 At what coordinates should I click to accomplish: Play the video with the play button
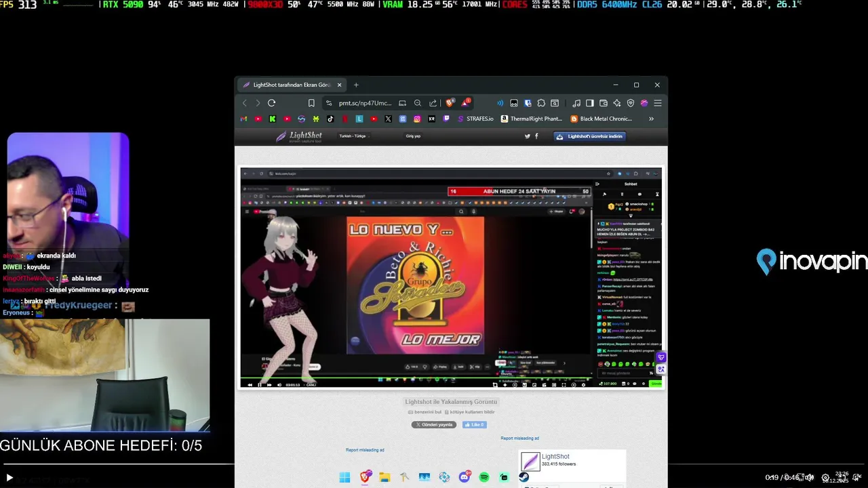point(9,478)
